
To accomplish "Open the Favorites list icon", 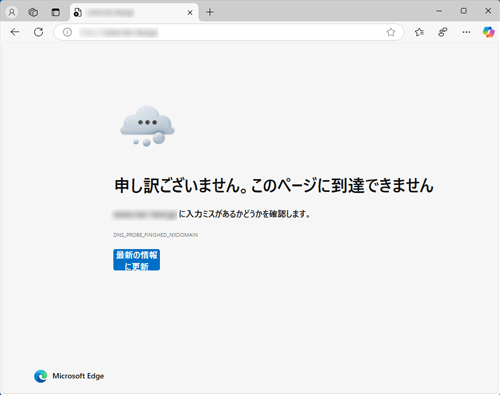I will [419, 32].
